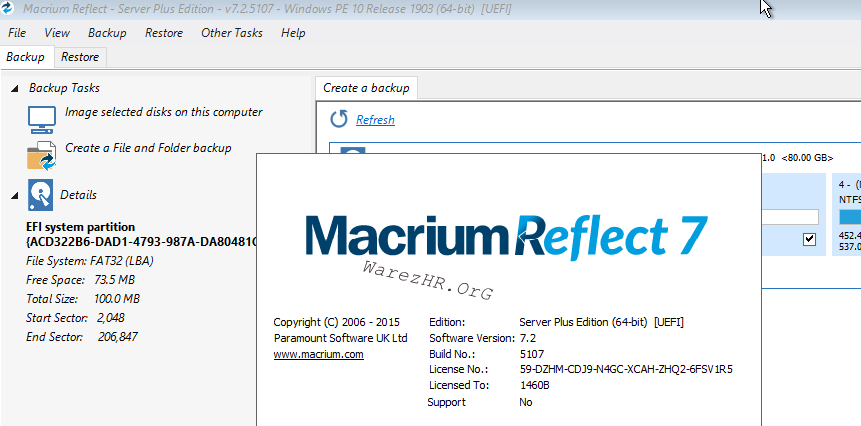Click the File and Folder backup icon
The width and height of the screenshot is (861, 426).
[x=41, y=156]
